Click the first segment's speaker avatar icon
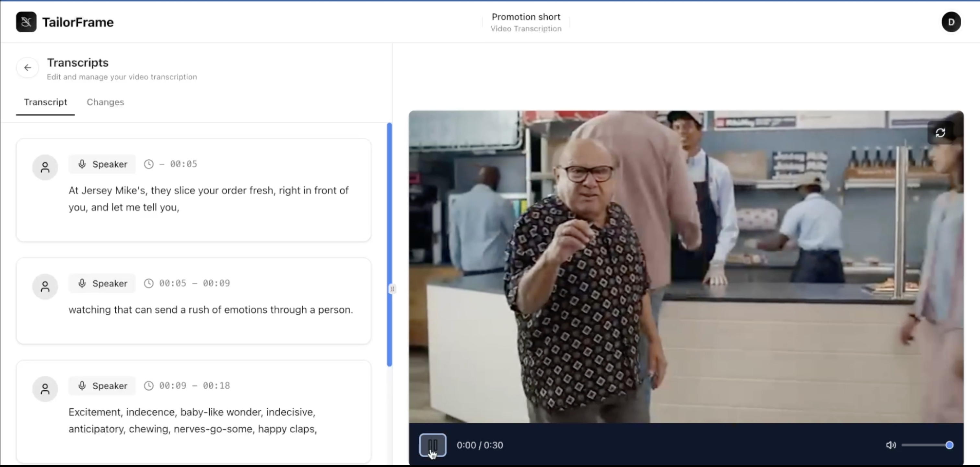Viewport: 980px width, 467px height. coord(45,167)
